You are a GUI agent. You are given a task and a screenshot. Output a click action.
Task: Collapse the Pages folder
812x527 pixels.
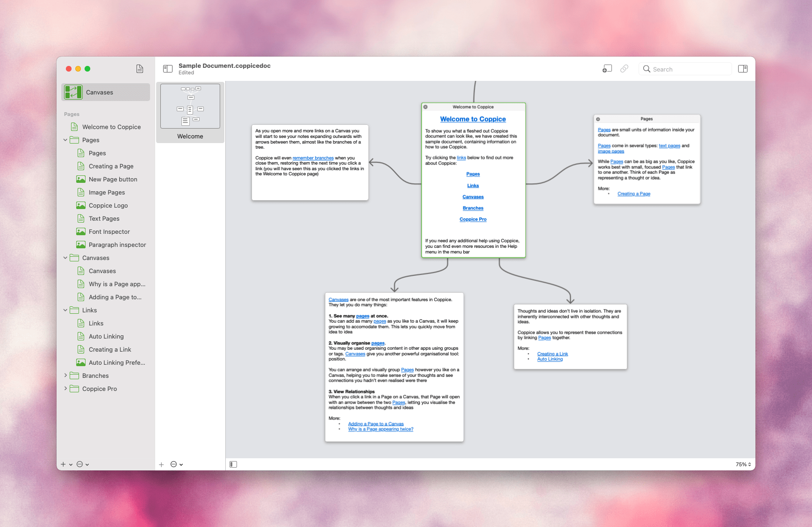click(65, 140)
